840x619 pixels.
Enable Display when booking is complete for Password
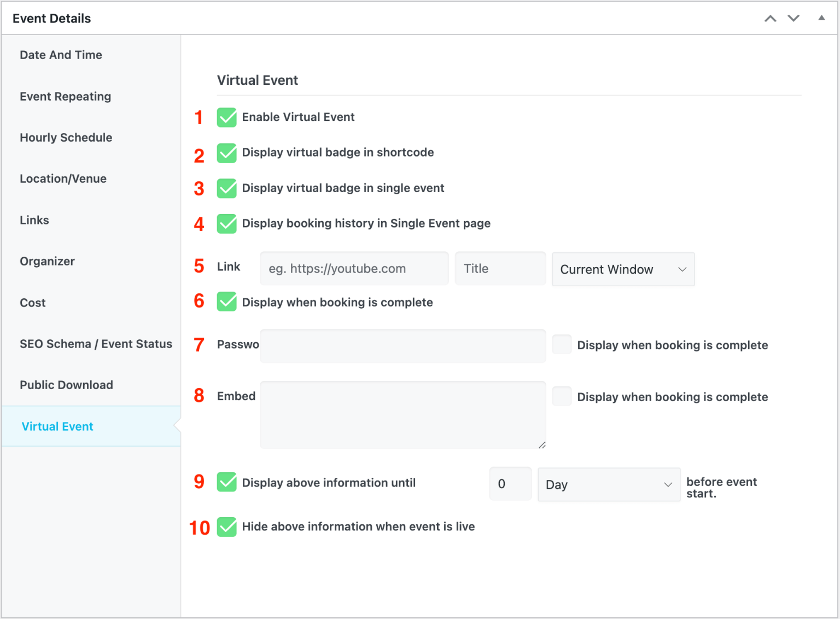562,344
